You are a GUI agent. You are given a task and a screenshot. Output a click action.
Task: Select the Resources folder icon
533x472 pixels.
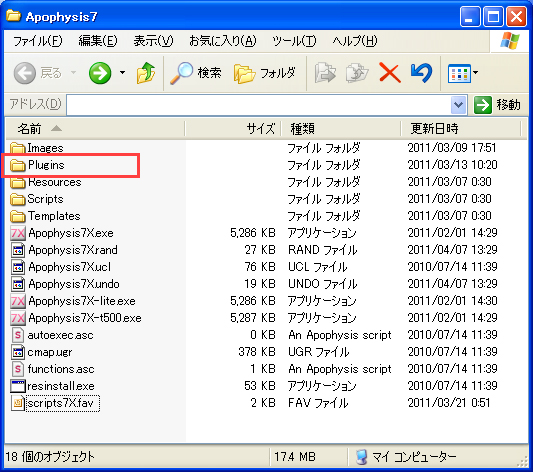coord(18,182)
